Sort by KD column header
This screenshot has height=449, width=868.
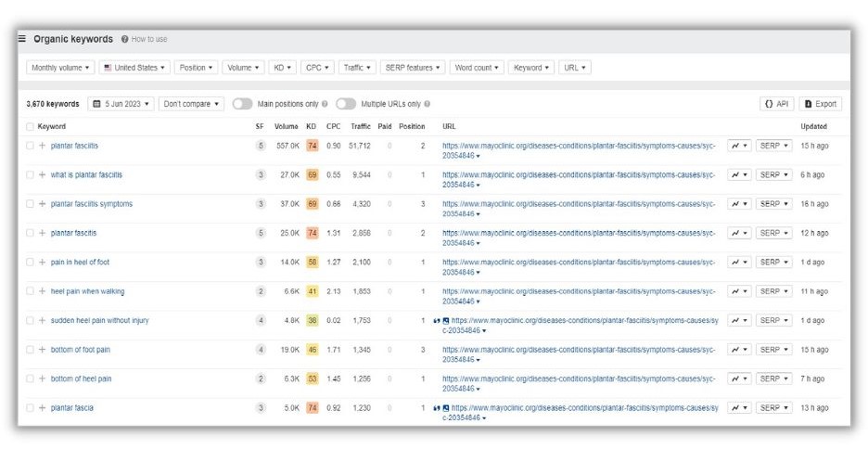(311, 127)
